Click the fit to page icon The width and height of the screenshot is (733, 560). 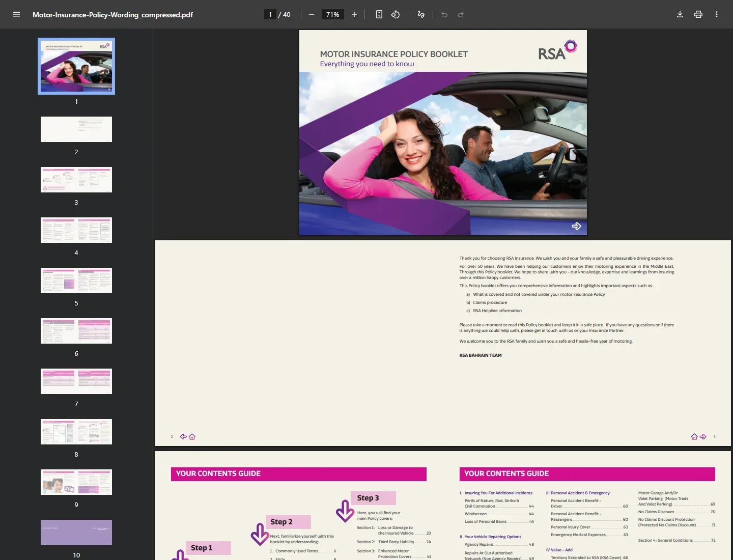point(379,14)
